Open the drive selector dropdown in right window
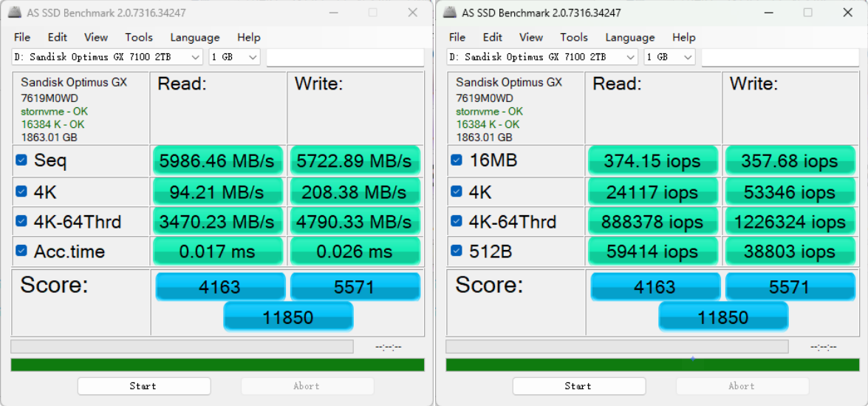This screenshot has width=868, height=406. (542, 57)
